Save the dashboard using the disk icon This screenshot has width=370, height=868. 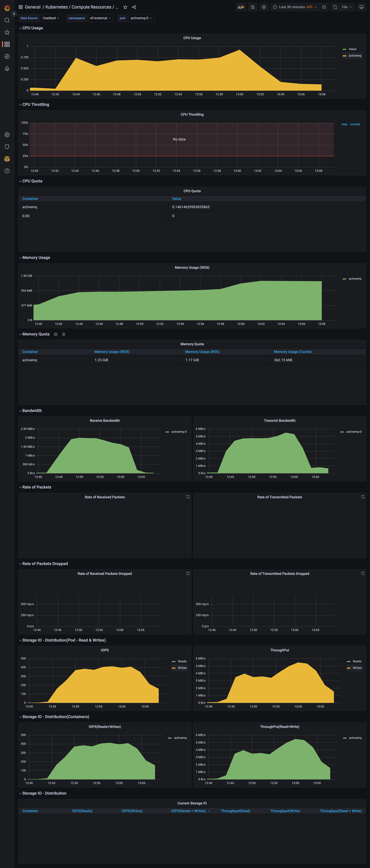click(x=252, y=7)
